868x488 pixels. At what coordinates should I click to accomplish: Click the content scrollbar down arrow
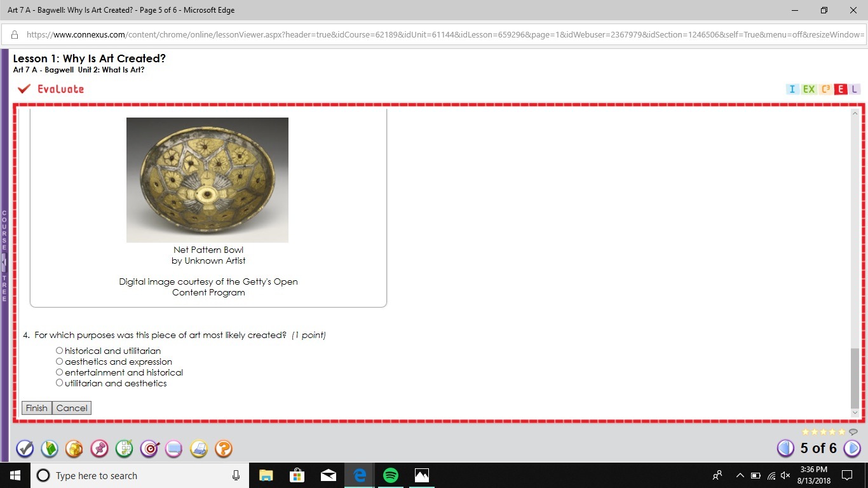[x=855, y=412]
